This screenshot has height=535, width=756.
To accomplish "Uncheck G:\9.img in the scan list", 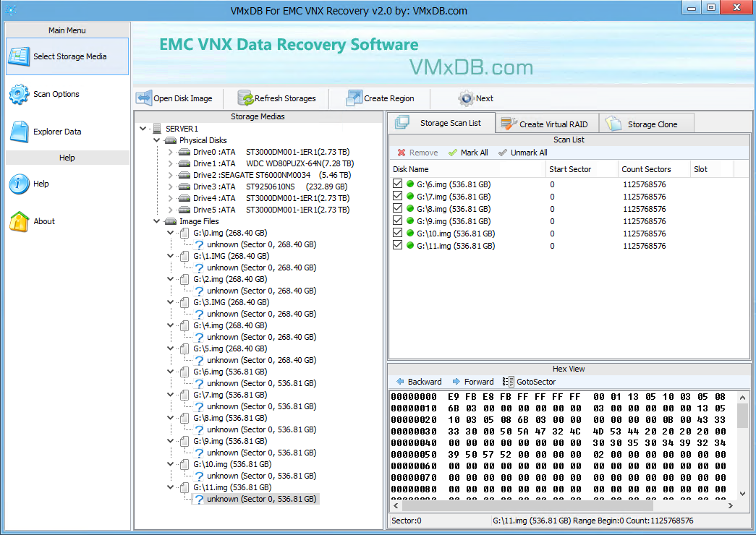I will (397, 221).
